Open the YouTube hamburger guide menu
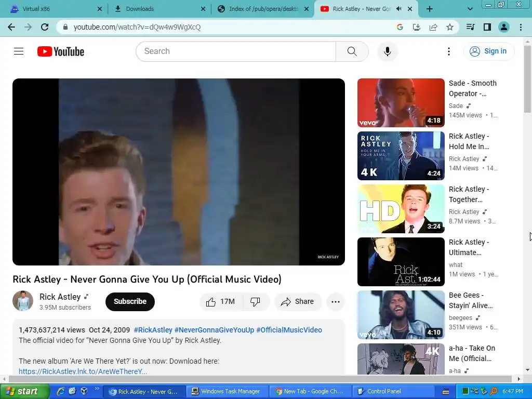This screenshot has height=399, width=532. (19, 51)
